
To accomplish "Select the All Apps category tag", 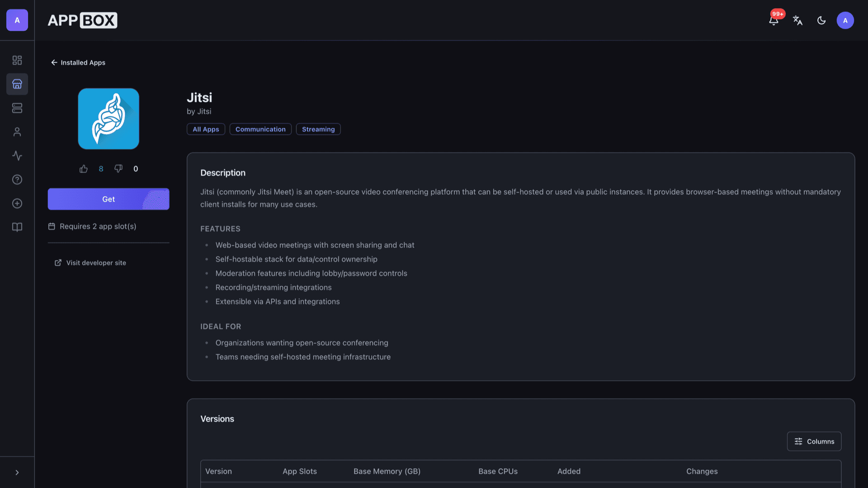I will pos(206,129).
